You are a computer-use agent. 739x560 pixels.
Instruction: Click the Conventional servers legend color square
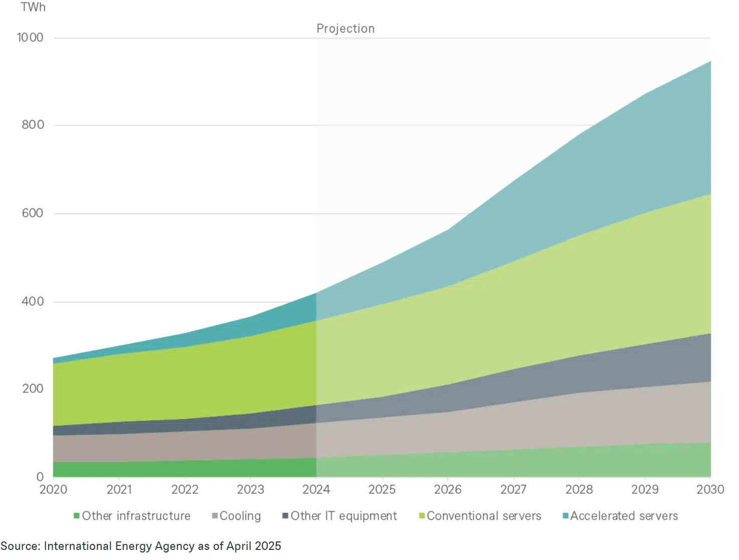coord(422,516)
